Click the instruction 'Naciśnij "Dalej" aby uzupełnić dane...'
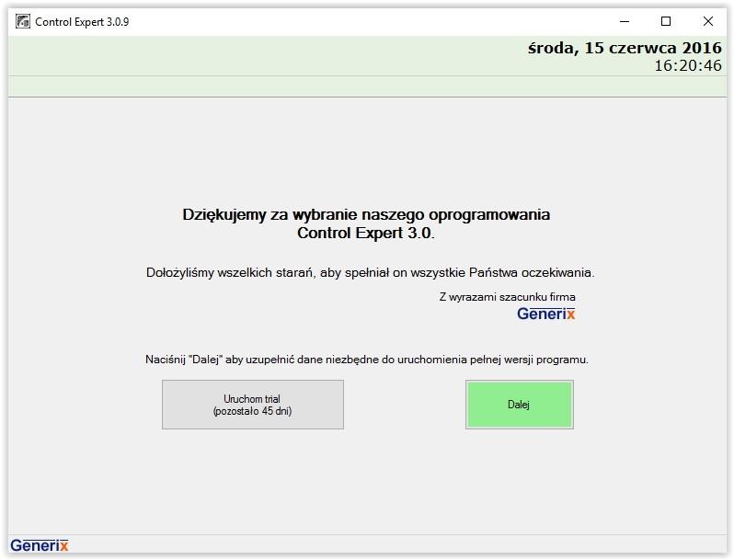Image resolution: width=734 pixels, height=560 pixels. click(x=367, y=360)
